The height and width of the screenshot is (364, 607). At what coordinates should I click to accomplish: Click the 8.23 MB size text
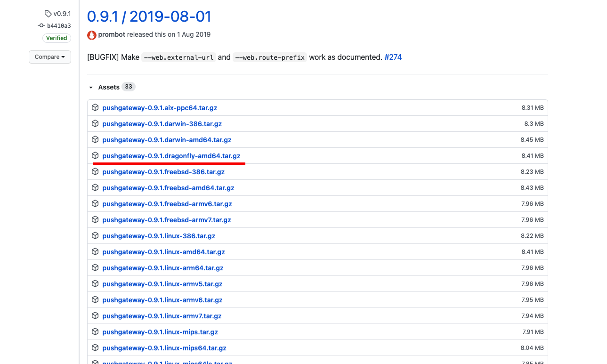point(532,172)
